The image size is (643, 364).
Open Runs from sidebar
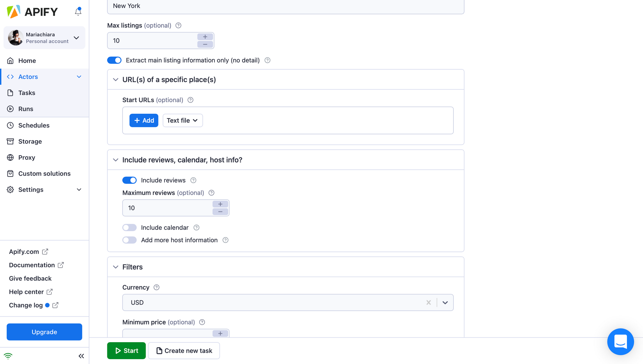click(44, 109)
